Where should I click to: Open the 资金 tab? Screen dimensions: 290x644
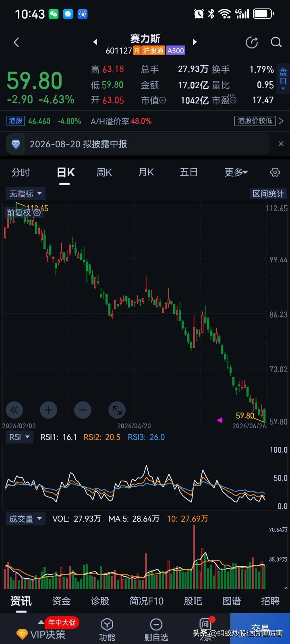click(x=61, y=601)
